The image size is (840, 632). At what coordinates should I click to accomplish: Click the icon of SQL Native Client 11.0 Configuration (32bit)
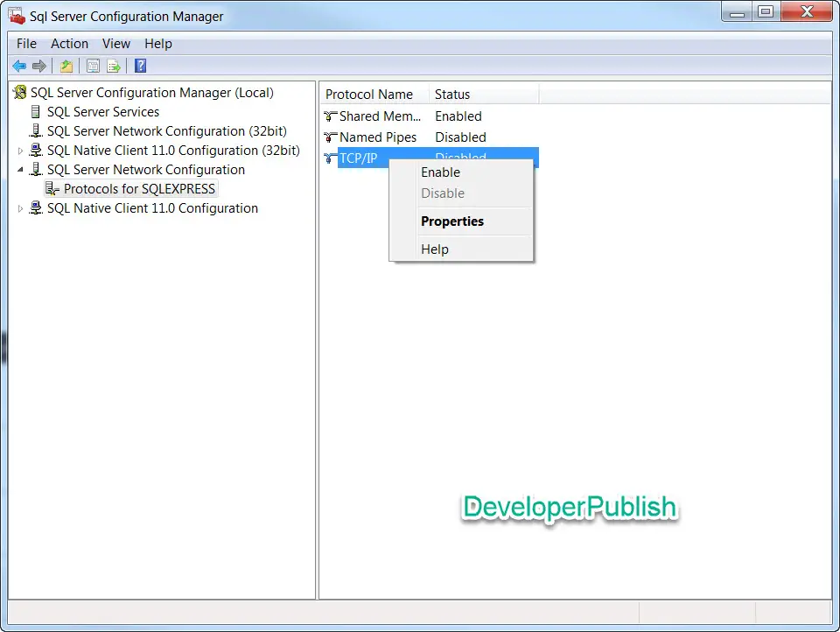point(35,150)
